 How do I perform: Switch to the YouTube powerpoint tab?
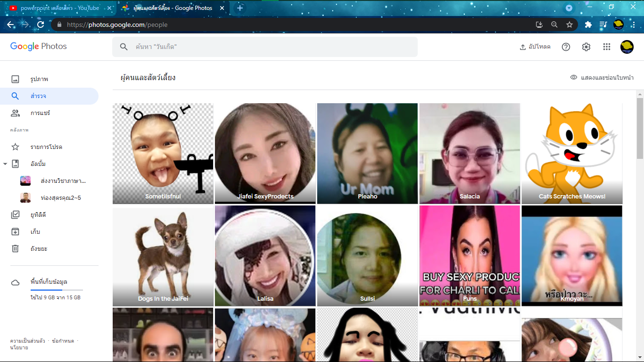(x=59, y=8)
